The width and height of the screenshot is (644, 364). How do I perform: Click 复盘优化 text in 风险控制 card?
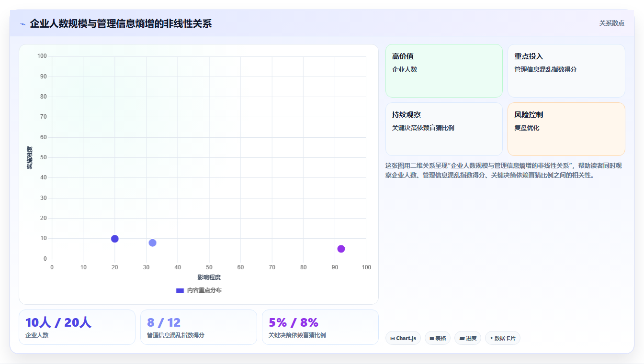coord(527,128)
